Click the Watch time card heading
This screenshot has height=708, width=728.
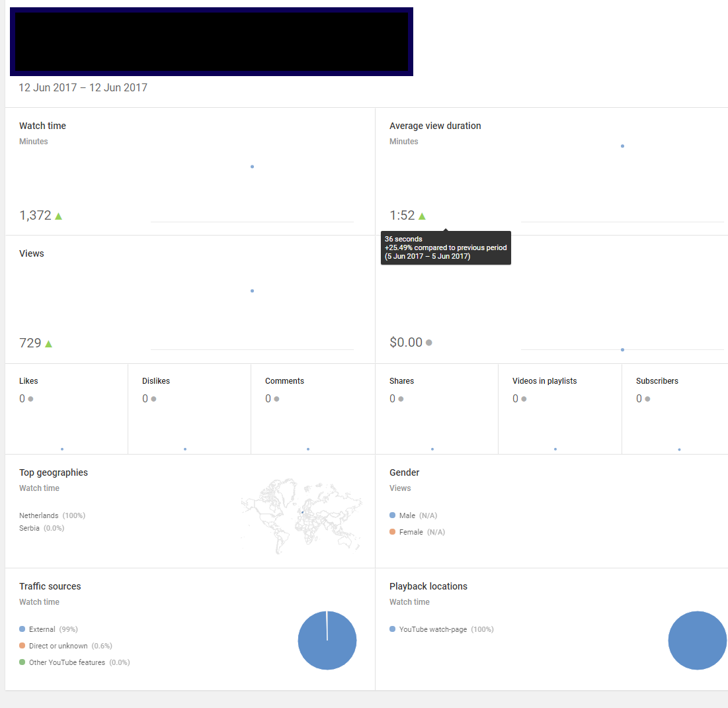coord(42,126)
